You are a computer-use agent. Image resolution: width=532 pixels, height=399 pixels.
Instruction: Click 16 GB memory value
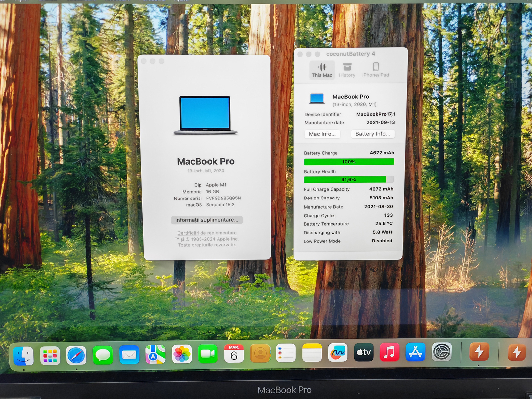click(x=212, y=192)
